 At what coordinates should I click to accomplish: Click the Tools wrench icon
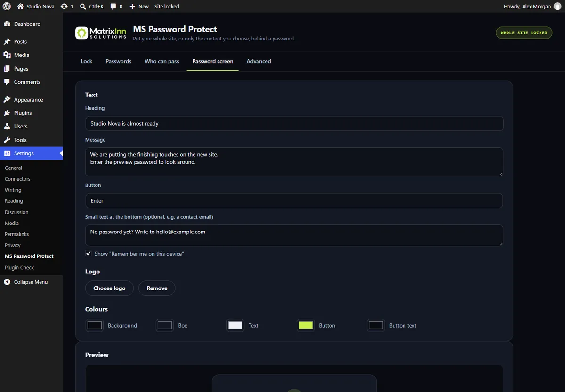[x=7, y=140]
